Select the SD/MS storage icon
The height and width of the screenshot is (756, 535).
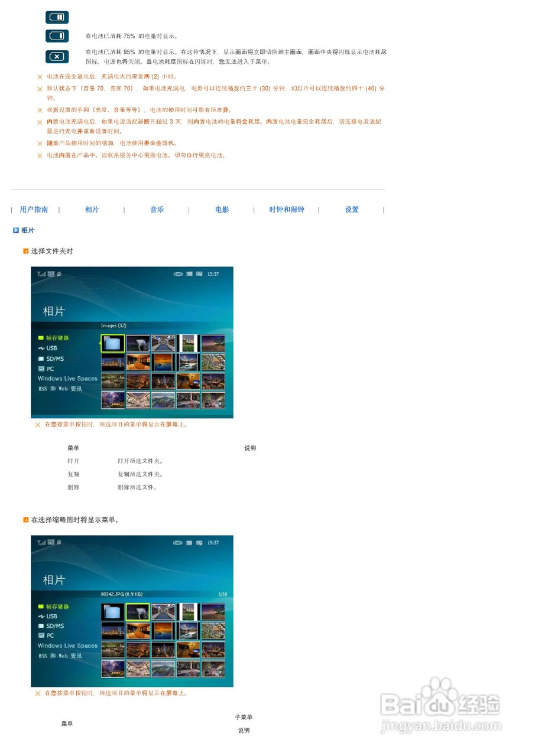click(x=41, y=358)
